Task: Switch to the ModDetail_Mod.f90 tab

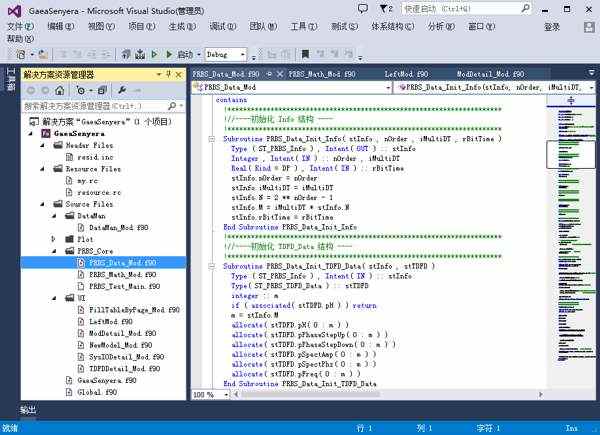Action: (490, 74)
